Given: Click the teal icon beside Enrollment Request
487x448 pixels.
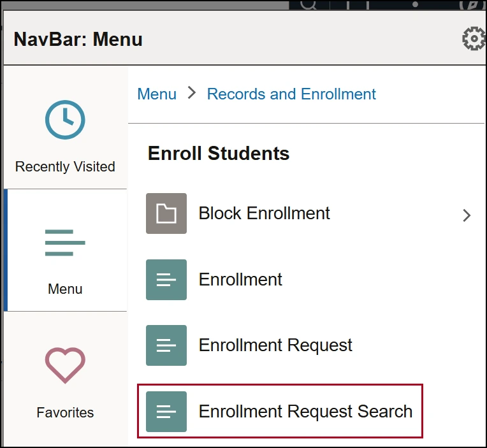Looking at the screenshot, I should tap(166, 345).
